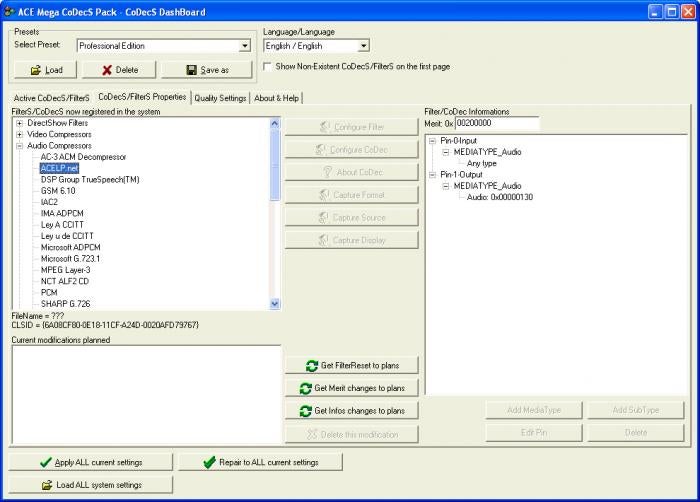Collapse MEDIATYPE_Audio under Pin-0-Input
The image size is (700, 502).
tap(446, 152)
